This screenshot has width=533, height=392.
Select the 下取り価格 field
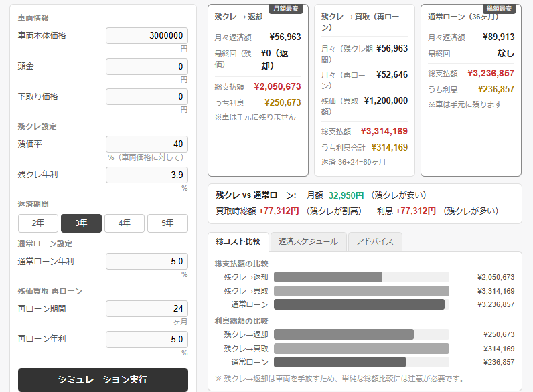[x=147, y=97]
